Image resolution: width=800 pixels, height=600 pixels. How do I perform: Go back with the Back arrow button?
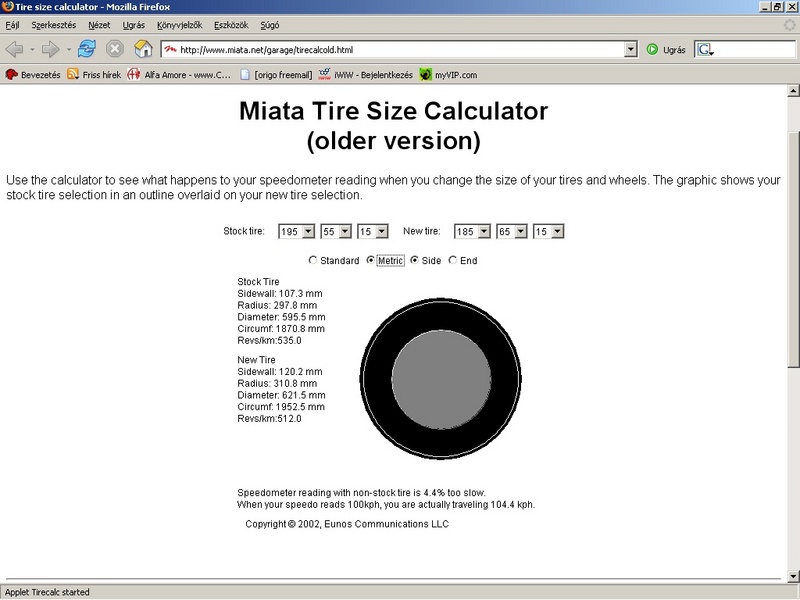[x=14, y=49]
